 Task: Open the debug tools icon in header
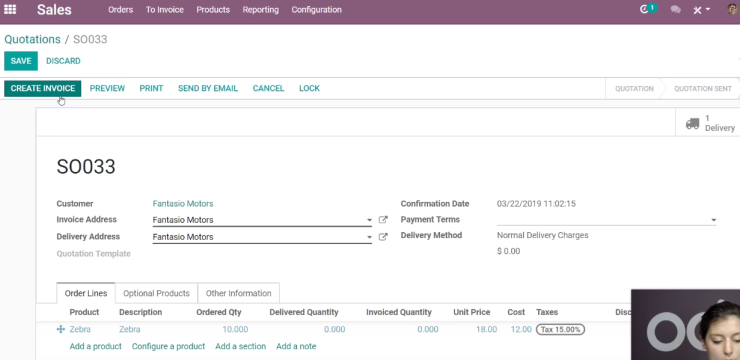[701, 10]
